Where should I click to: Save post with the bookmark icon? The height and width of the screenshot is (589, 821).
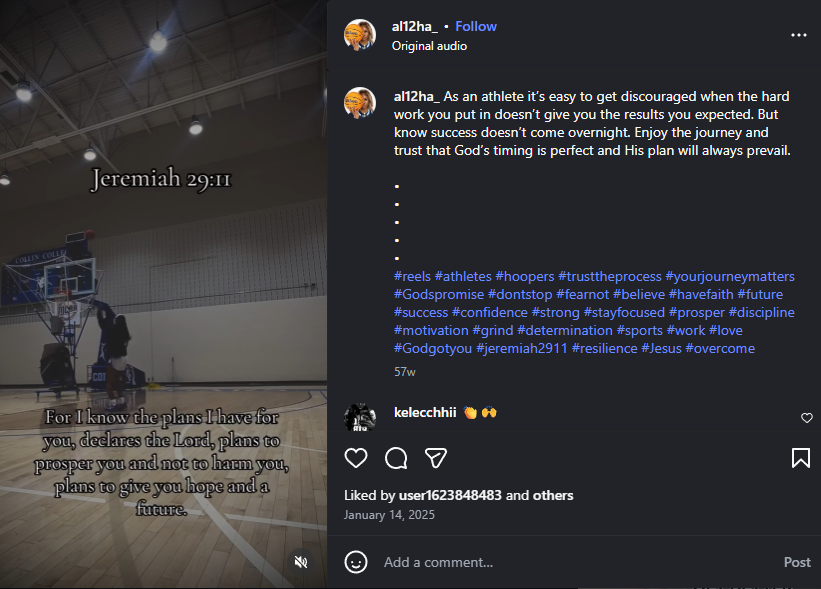(x=801, y=458)
